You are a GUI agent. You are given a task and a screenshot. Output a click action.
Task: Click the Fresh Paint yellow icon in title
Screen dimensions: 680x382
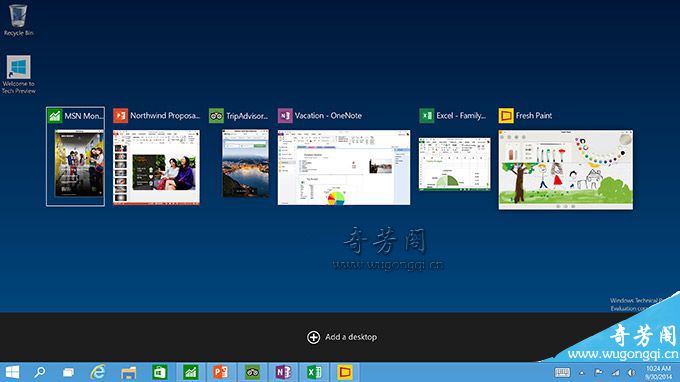506,116
